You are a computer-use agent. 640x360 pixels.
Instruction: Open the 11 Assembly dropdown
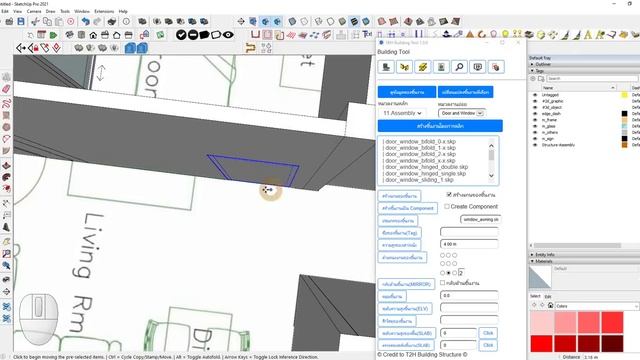pos(402,113)
